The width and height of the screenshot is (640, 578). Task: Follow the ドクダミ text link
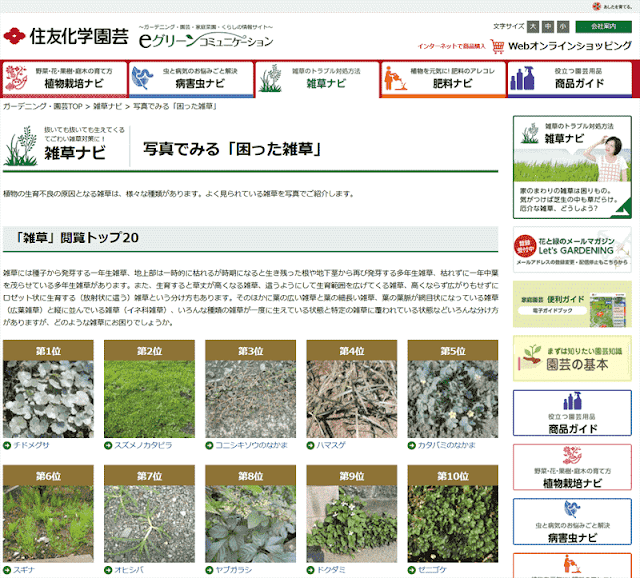[x=331, y=570]
